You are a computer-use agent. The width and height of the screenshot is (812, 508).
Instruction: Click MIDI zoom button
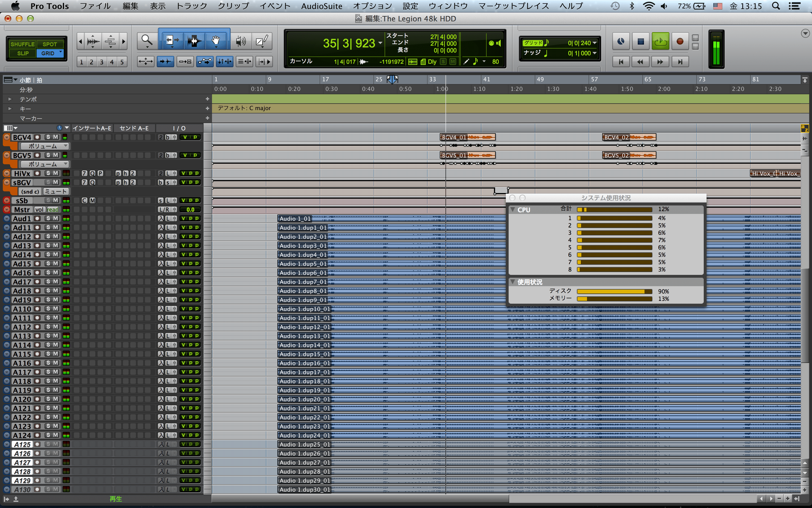[111, 41]
